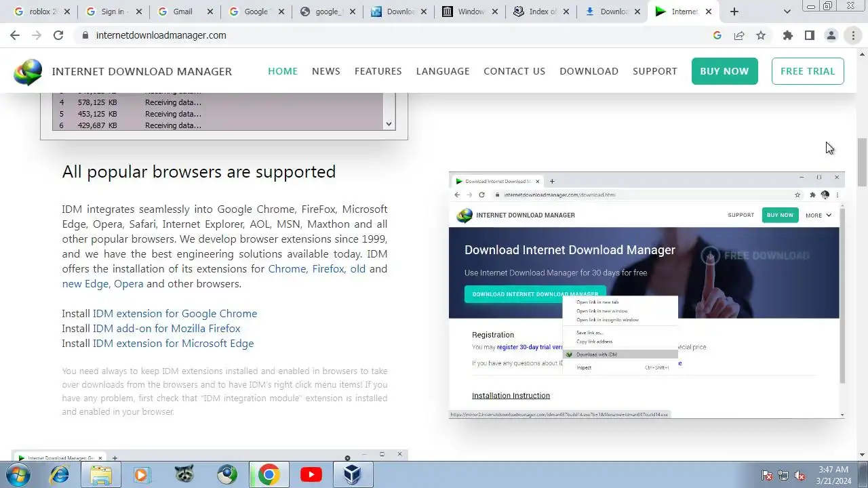Open the Windows Start button
868x488 pixels.
coord(18,475)
